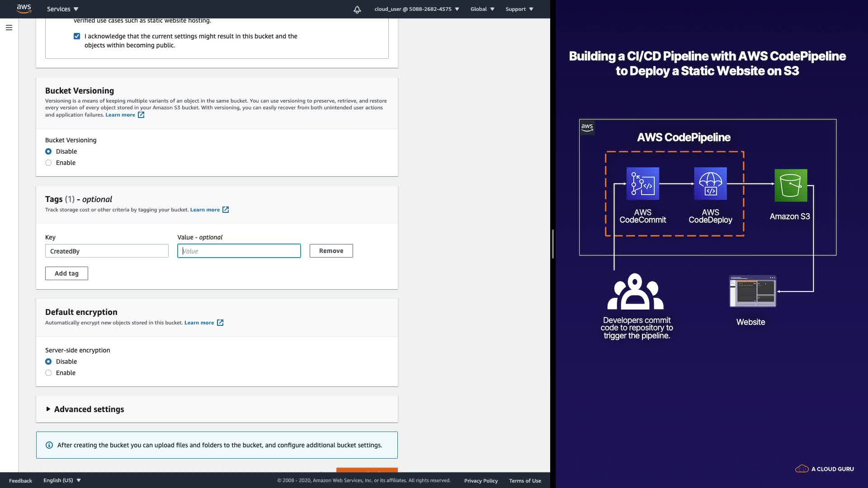Click external link icon beside versioning Learn more
Screen dimensions: 868x488
click(x=141, y=115)
